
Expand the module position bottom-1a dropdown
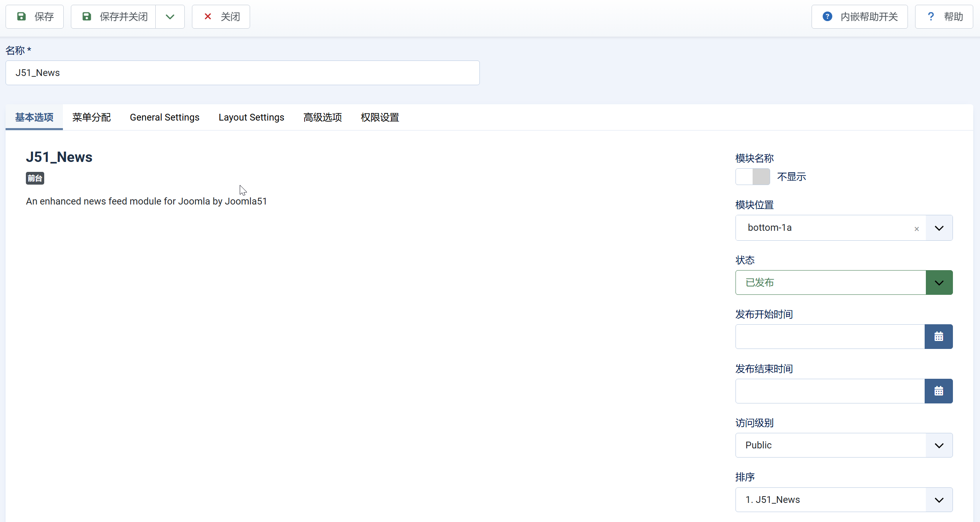point(939,228)
